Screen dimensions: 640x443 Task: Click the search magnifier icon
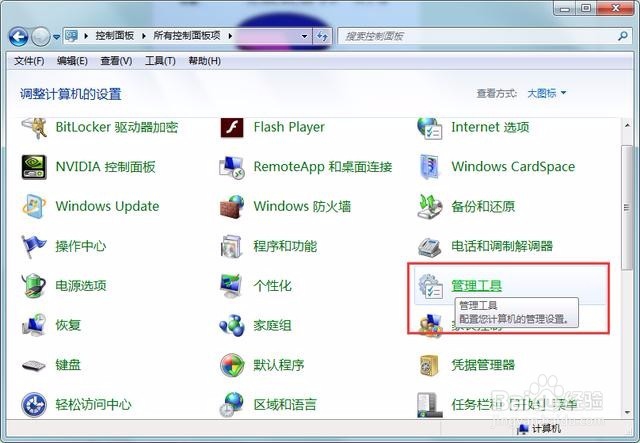tap(622, 36)
